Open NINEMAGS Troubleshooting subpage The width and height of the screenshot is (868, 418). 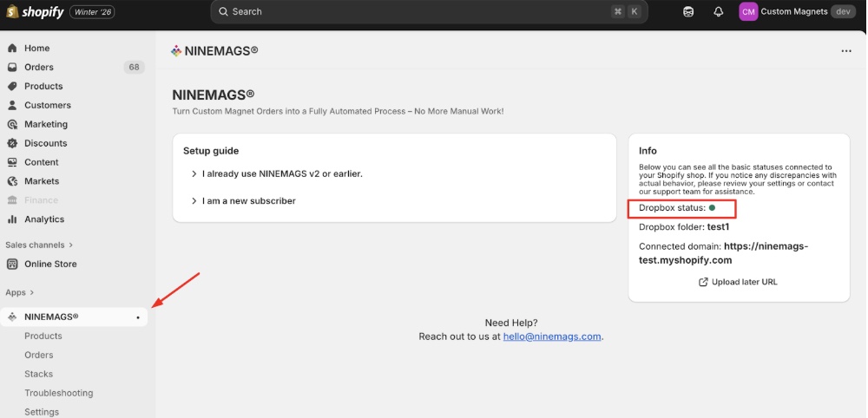click(59, 393)
